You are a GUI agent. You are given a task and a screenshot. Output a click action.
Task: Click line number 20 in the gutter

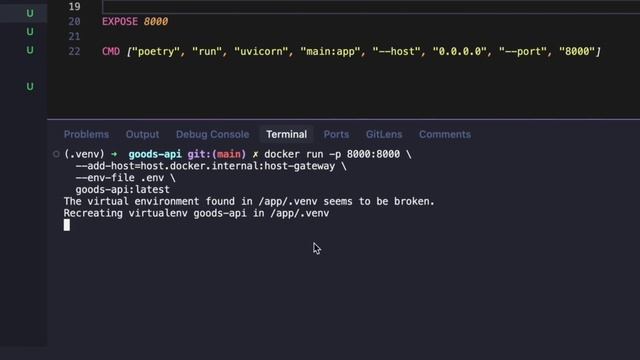click(x=74, y=21)
